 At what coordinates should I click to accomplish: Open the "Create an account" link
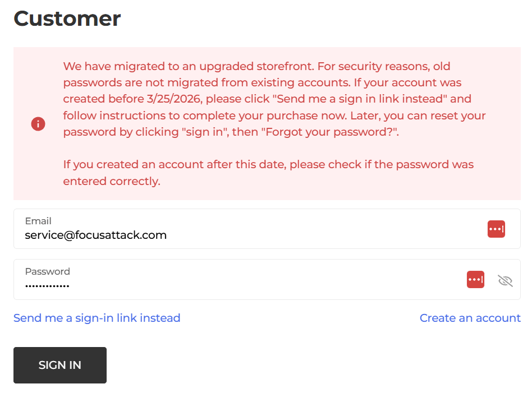[470, 318]
